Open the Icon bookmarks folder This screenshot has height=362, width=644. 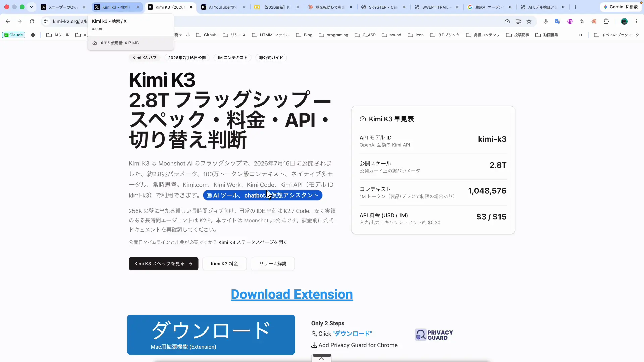pos(416,35)
